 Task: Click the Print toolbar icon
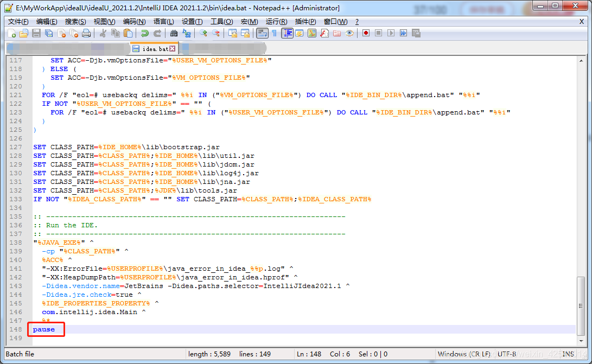pyautogui.click(x=86, y=34)
